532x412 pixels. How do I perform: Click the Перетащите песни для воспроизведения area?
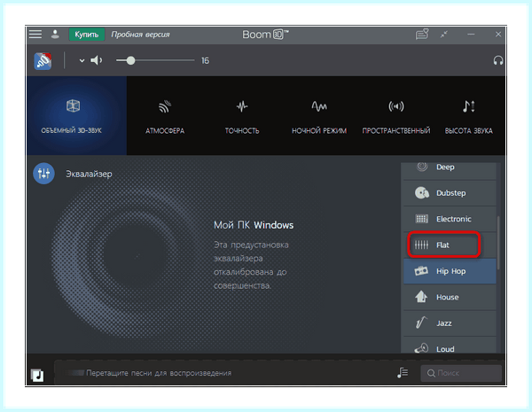pyautogui.click(x=159, y=373)
